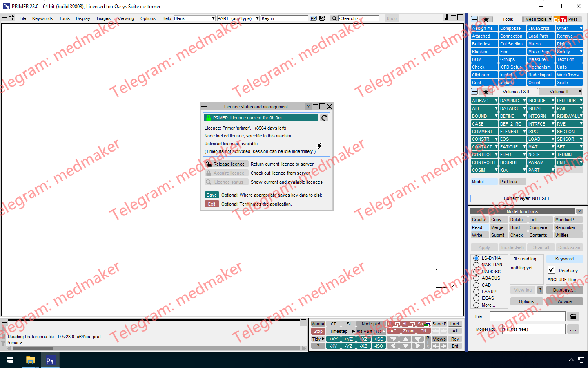
Task: Close the Licence status and management dialog
Action: [x=330, y=107]
